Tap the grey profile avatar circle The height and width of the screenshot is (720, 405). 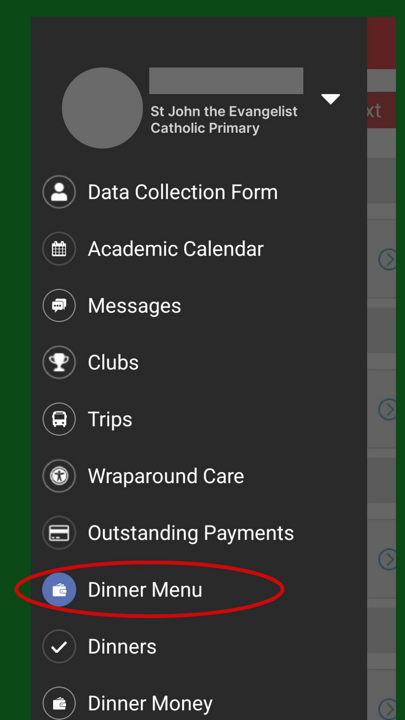pyautogui.click(x=102, y=108)
